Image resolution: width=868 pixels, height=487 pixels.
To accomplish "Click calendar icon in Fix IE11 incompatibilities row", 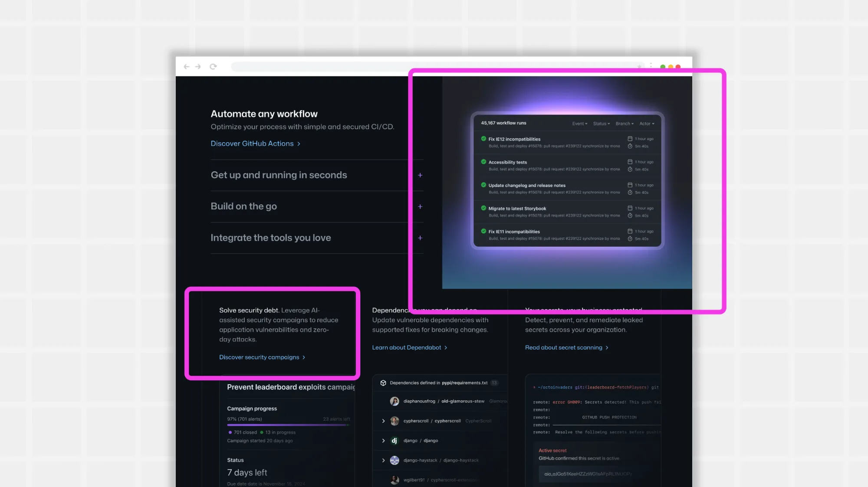I will [x=630, y=231].
